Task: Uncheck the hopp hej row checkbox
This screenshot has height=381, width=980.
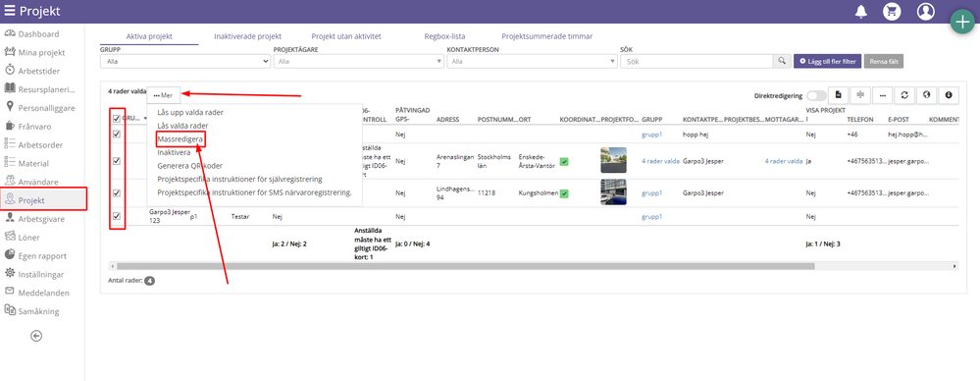Action: point(117,134)
